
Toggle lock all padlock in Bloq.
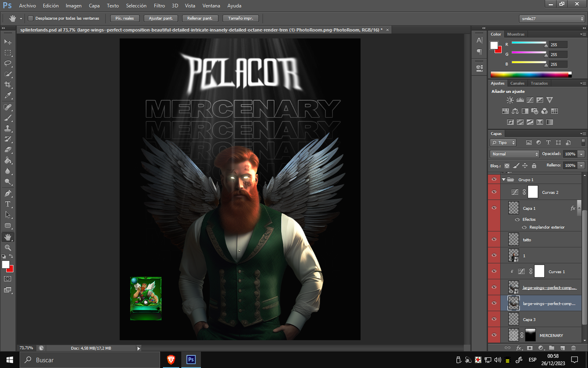[534, 166]
